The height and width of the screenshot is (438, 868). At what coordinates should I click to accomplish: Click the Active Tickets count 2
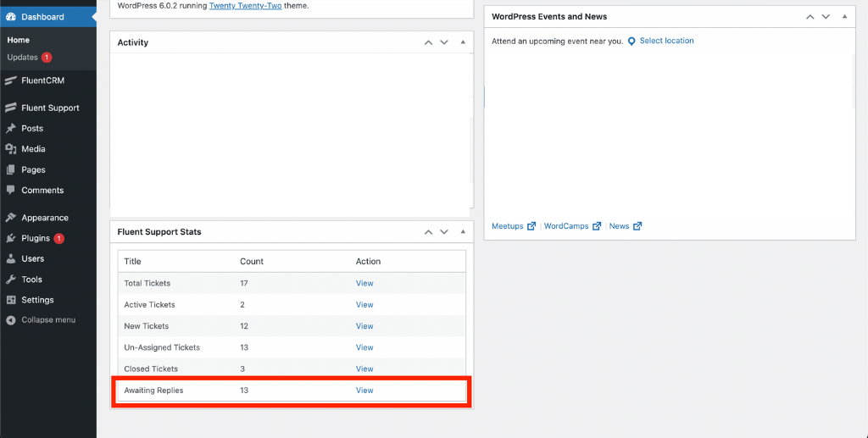pos(242,305)
